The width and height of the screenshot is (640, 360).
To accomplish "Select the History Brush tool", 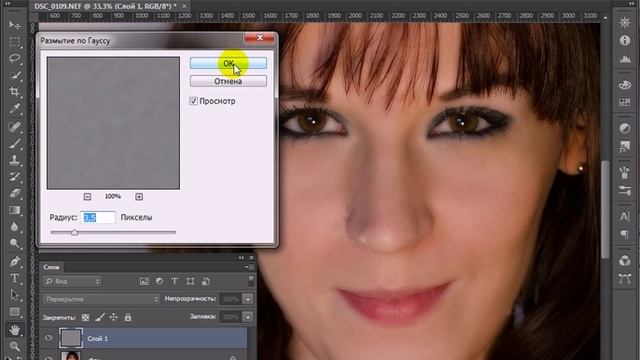I will click(x=14, y=177).
